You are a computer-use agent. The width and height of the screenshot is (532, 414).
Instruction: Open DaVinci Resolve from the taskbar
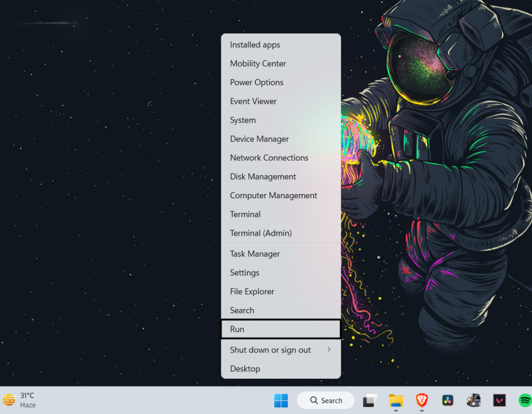point(447,400)
